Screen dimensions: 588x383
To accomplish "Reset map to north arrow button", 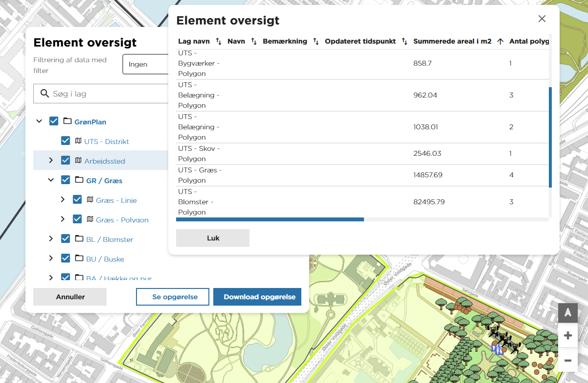I will pyautogui.click(x=568, y=312).
